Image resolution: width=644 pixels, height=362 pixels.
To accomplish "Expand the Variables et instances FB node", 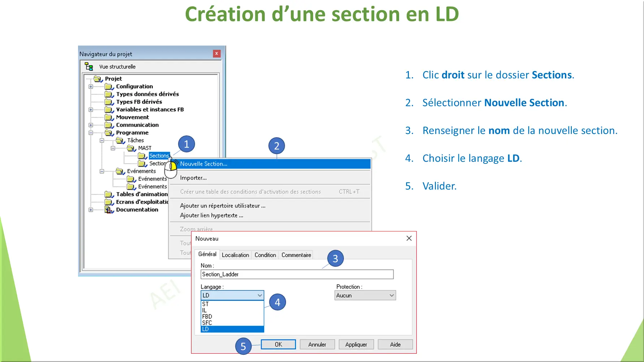I will pos(90,109).
